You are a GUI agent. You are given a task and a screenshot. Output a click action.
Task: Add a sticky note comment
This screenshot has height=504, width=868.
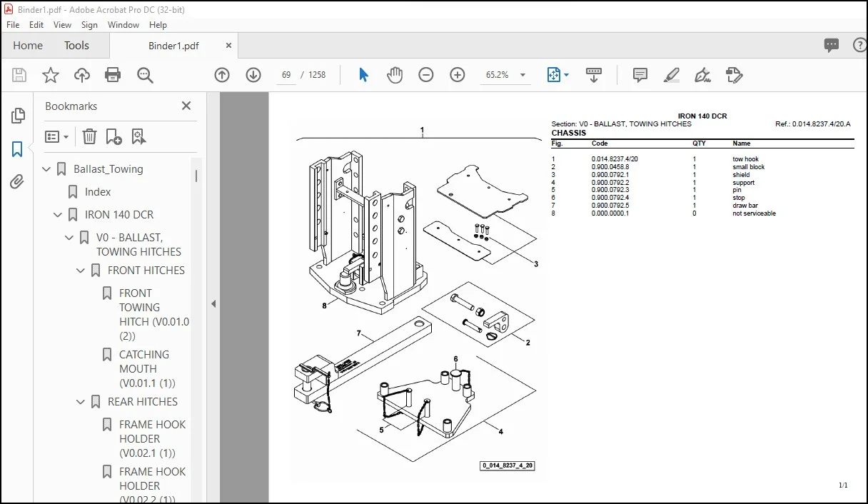coord(640,75)
